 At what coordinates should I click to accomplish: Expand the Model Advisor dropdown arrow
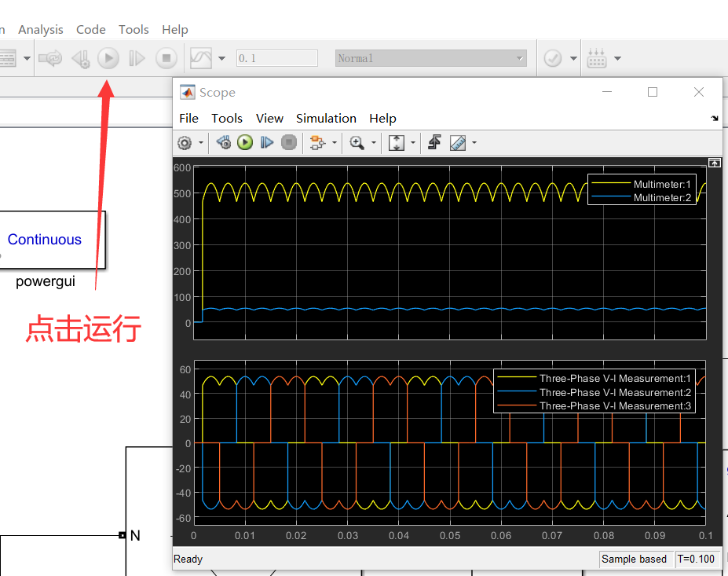point(573,58)
